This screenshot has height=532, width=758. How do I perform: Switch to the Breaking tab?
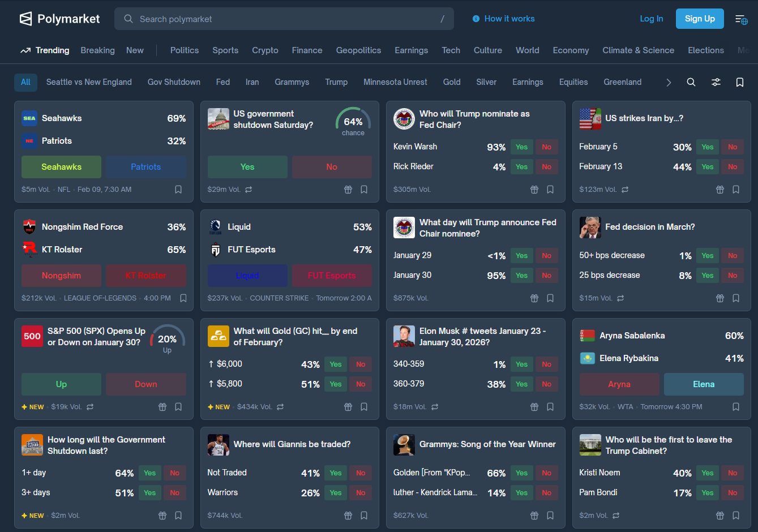click(97, 50)
